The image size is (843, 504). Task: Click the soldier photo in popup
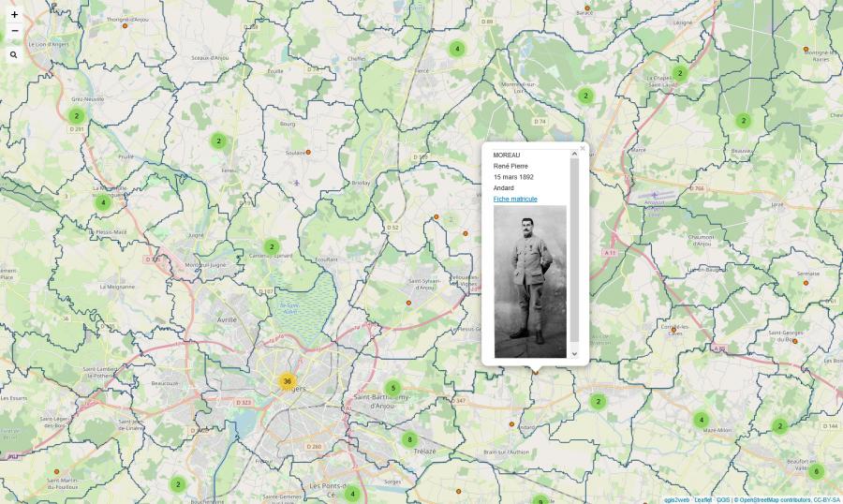tap(530, 281)
